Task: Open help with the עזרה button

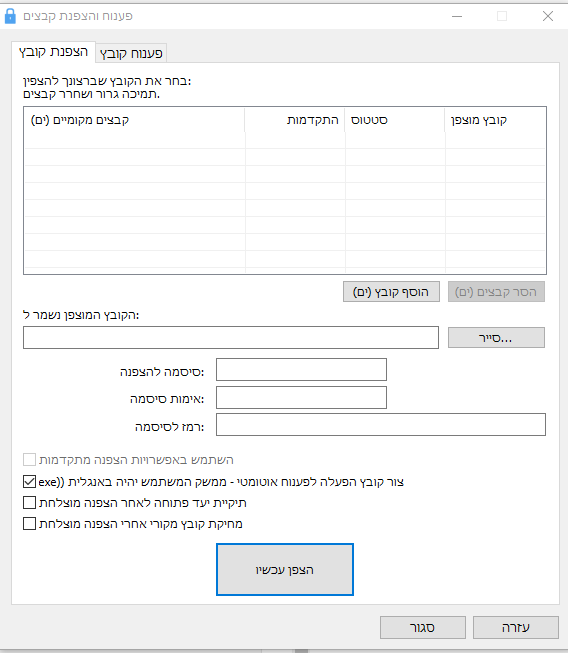Action: [516, 627]
